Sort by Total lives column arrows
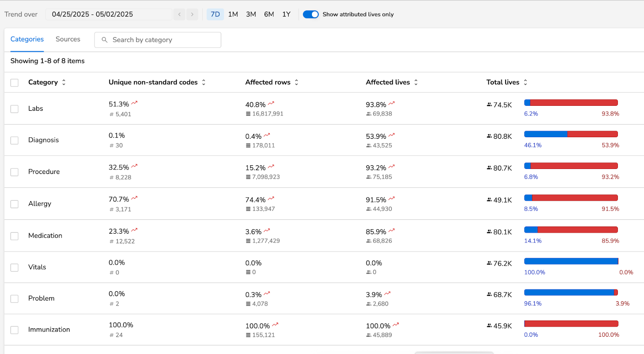 point(525,82)
